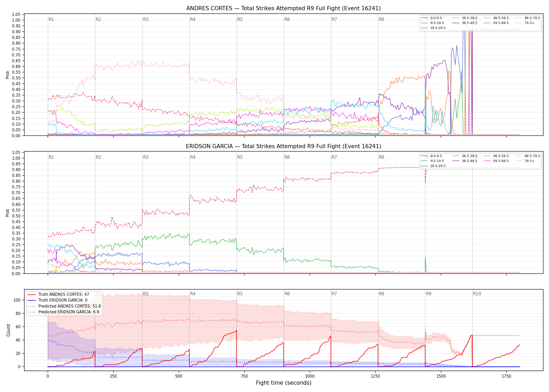The height and width of the screenshot is (392, 549).
Task: Click Predicted ERIDSON GARCIA: 6.9 legend entry
Action: pos(63,312)
